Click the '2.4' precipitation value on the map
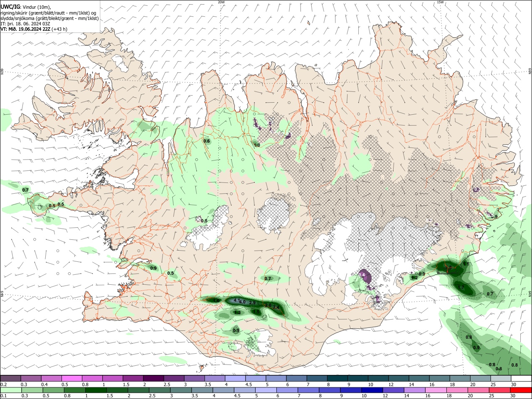532x399 pixels. 276,307
